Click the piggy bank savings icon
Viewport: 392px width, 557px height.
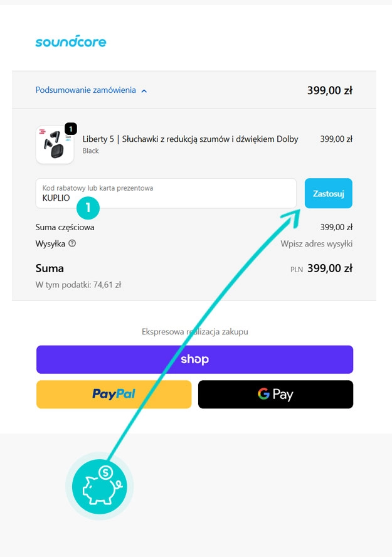[99, 485]
